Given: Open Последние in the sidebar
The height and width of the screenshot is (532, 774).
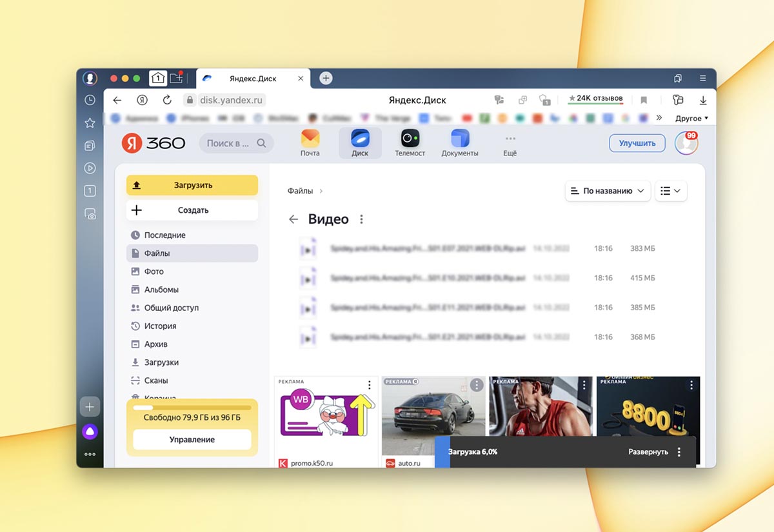Looking at the screenshot, I should [x=192, y=235].
